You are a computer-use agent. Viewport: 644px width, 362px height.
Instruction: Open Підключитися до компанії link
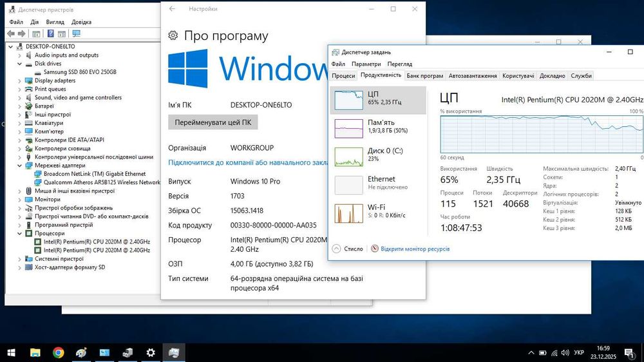[248, 163]
